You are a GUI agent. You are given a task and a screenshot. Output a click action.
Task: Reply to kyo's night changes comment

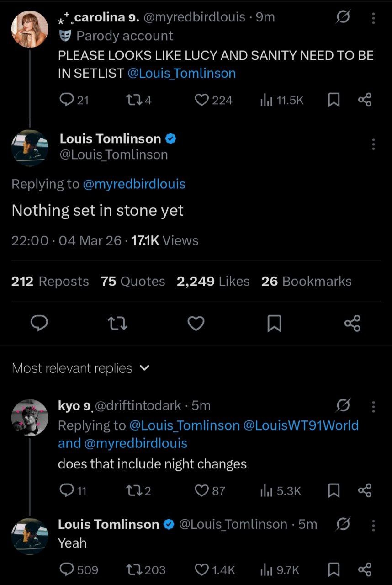click(x=66, y=490)
